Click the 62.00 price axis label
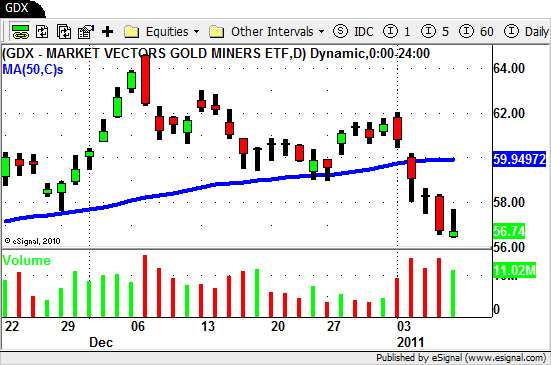This screenshot has height=365, width=551. point(509,113)
